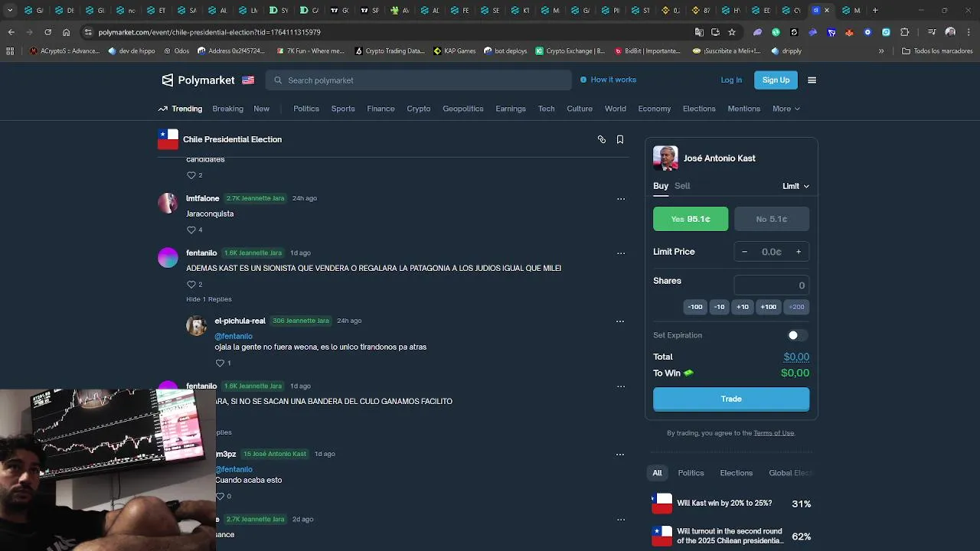Screen dimensions: 980x551
Task: Like el-pichula-real's reply
Action: tap(220, 363)
